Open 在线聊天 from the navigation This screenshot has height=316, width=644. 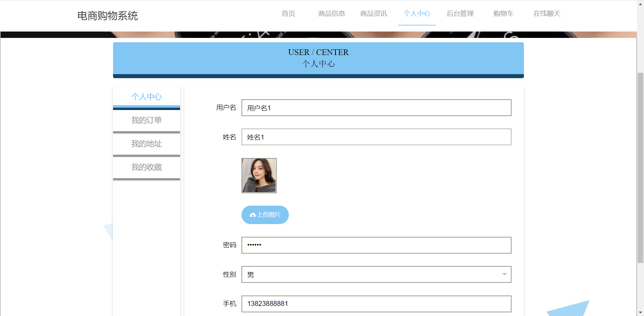tap(547, 13)
